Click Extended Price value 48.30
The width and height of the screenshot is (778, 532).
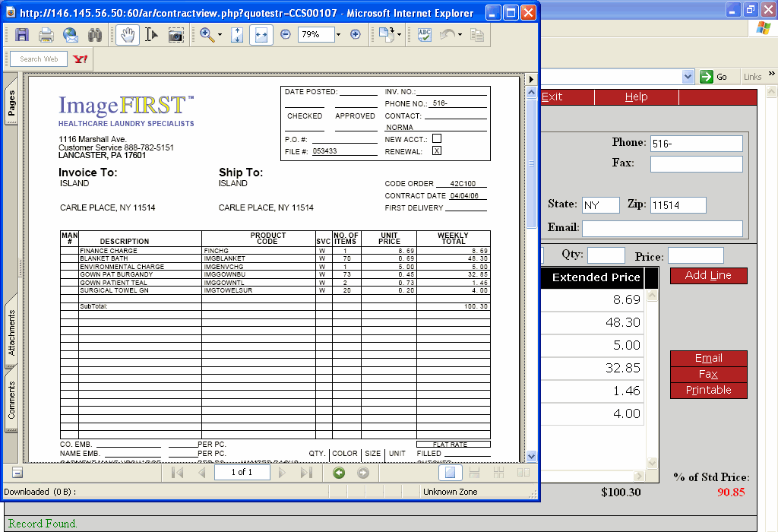(623, 322)
